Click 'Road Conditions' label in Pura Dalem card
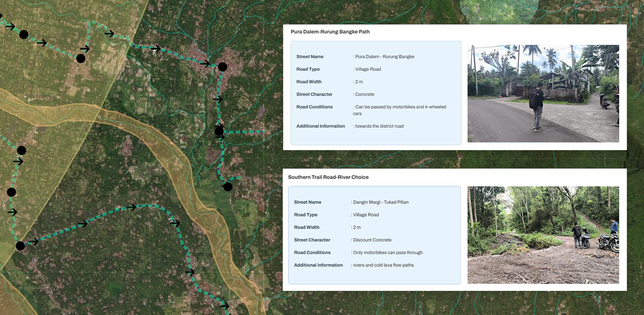 [x=315, y=107]
